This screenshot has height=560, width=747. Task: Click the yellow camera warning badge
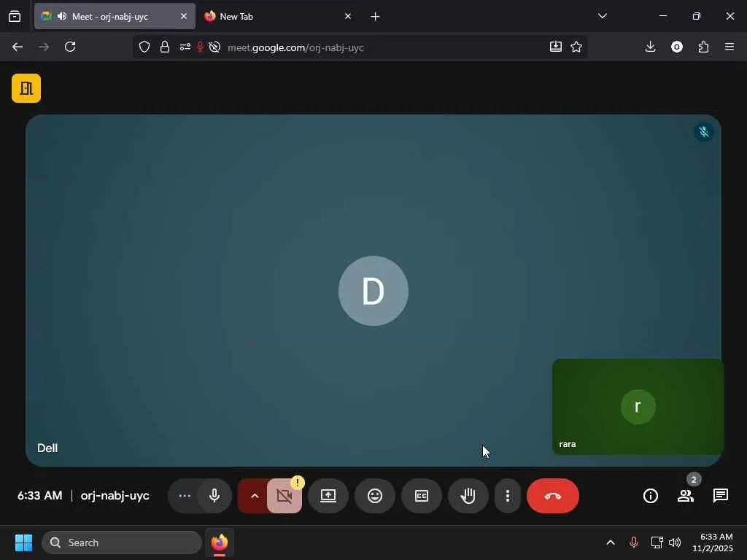point(298,483)
